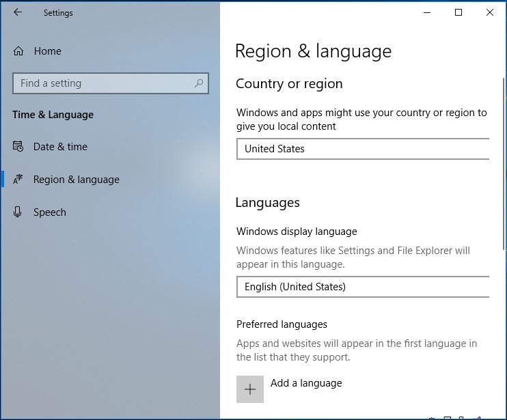Close the Settings window
507x420 pixels.
pyautogui.click(x=489, y=12)
